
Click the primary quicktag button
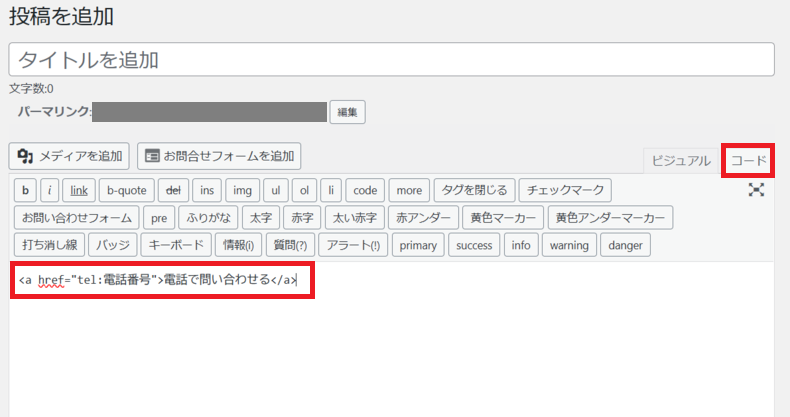tap(418, 245)
